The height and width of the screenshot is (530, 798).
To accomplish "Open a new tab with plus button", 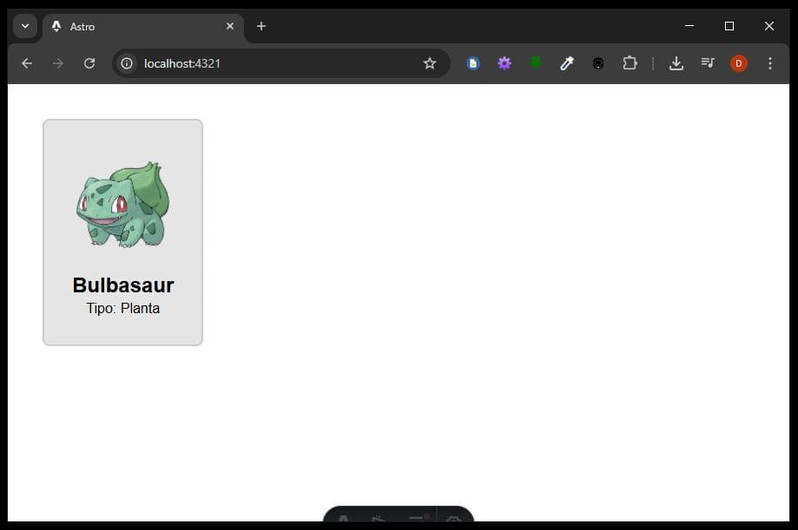I will (x=261, y=26).
